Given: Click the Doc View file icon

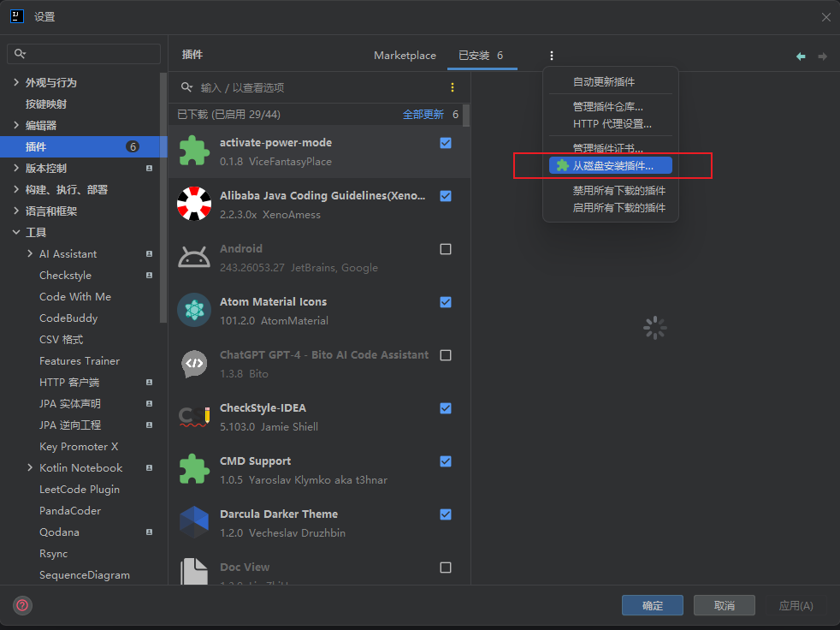Looking at the screenshot, I should [x=194, y=572].
